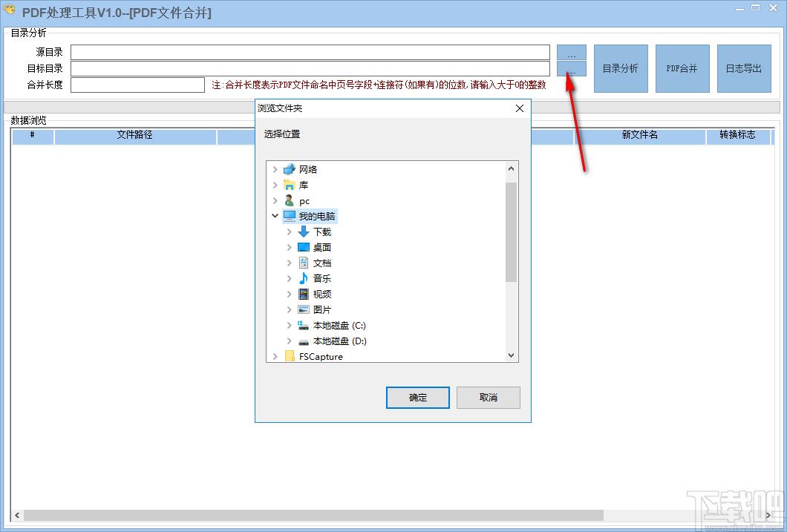Viewport: 787px width, 532px height.
Task: Click the blue download arrow icon beside 下载
Action: click(304, 231)
